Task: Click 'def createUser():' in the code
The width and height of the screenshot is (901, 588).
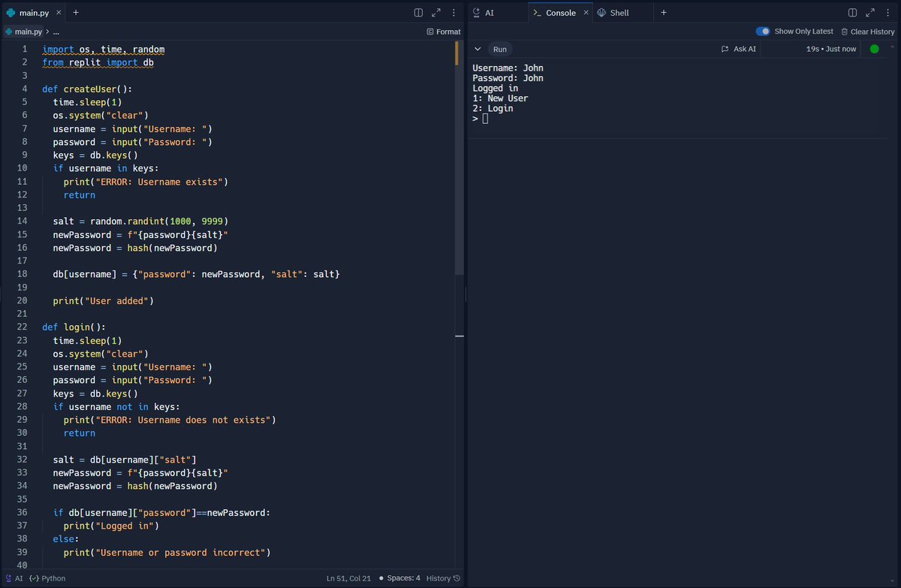Action: tap(87, 89)
